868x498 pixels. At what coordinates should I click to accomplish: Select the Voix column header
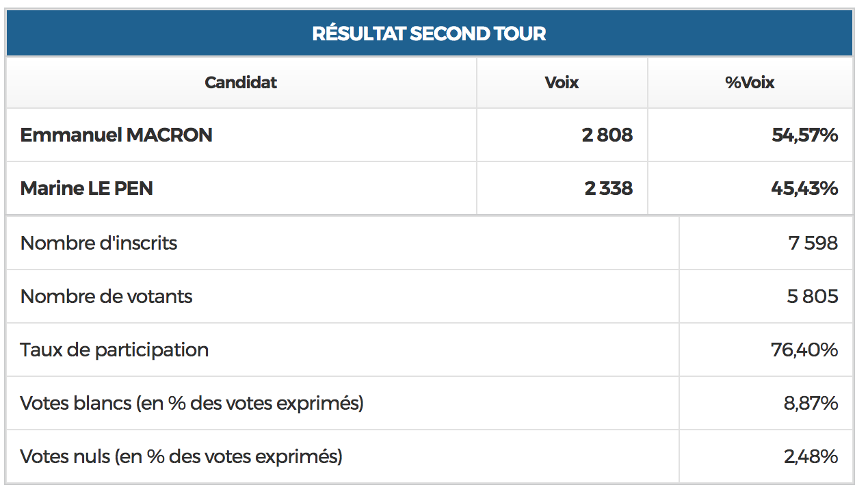pyautogui.click(x=562, y=83)
